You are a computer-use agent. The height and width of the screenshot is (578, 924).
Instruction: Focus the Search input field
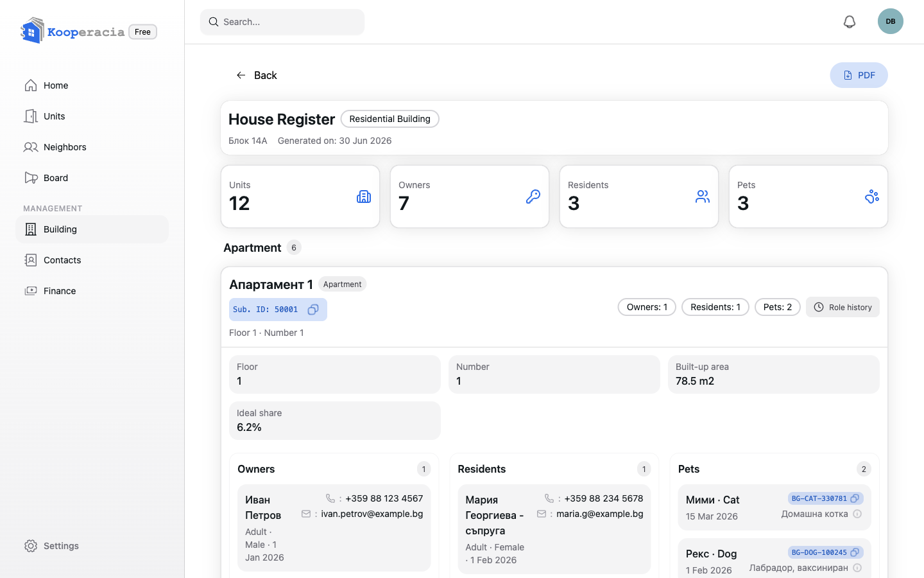pyautogui.click(x=282, y=22)
